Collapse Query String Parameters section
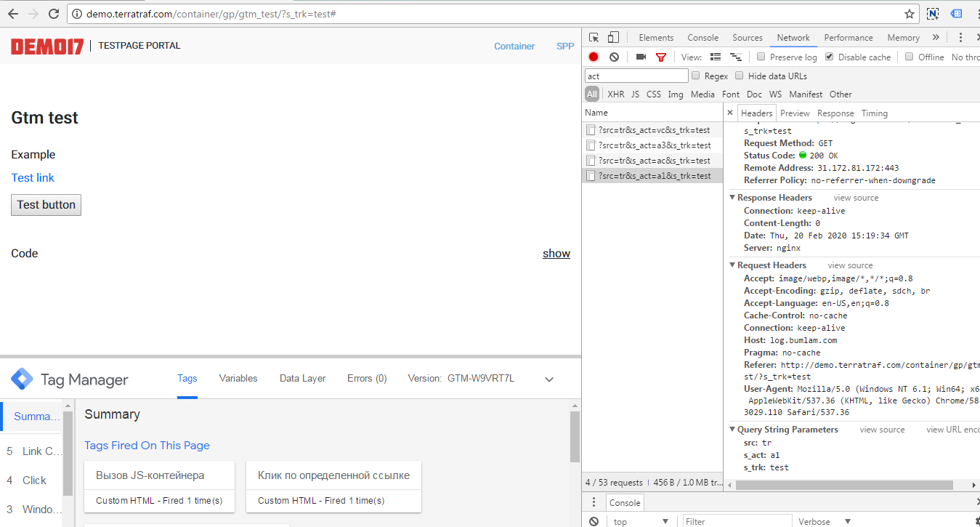Viewport: 980px width, 527px height. pyautogui.click(x=732, y=430)
